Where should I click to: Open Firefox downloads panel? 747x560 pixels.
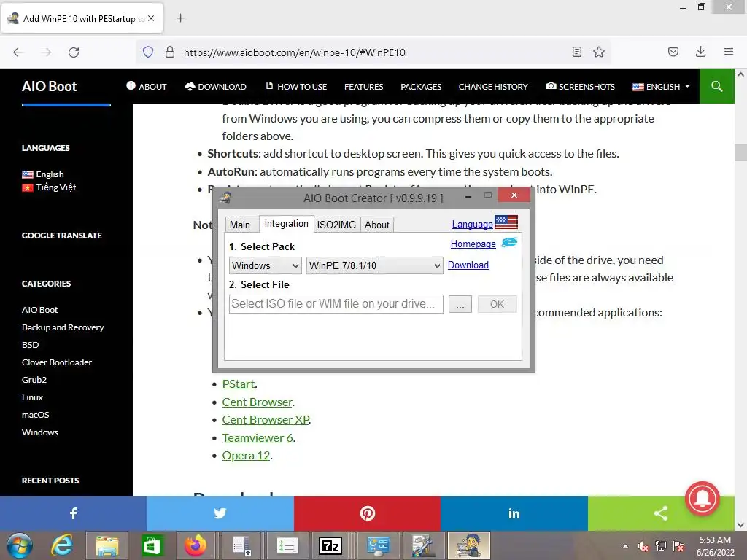tap(701, 52)
